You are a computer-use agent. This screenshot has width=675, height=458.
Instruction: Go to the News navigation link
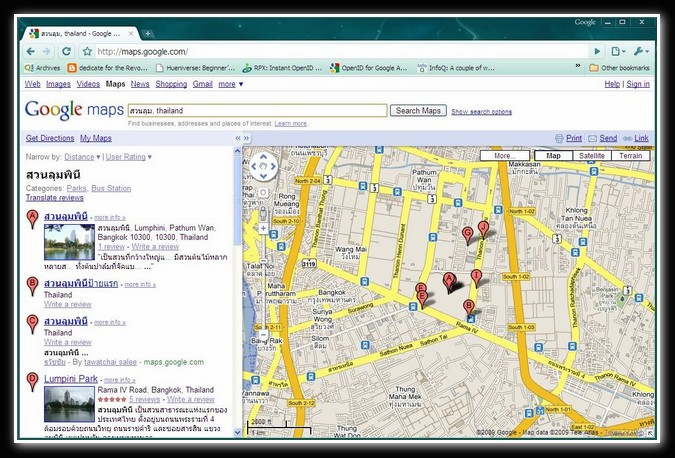pos(140,84)
